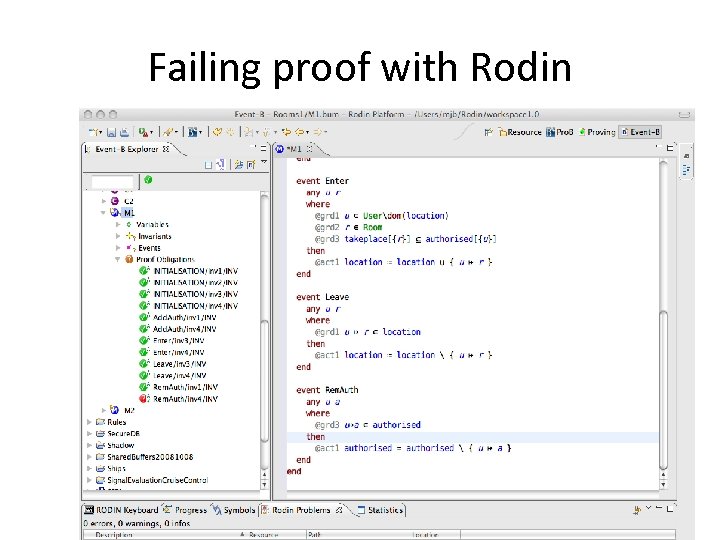Open the RODIN Keyboard tab
The image size is (720, 540).
(x=122, y=510)
